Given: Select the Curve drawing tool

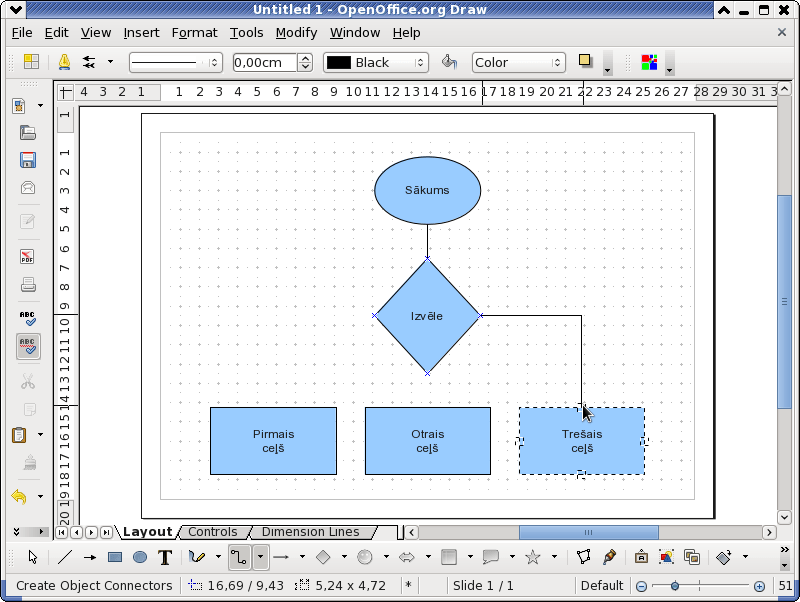Looking at the screenshot, I should 196,557.
